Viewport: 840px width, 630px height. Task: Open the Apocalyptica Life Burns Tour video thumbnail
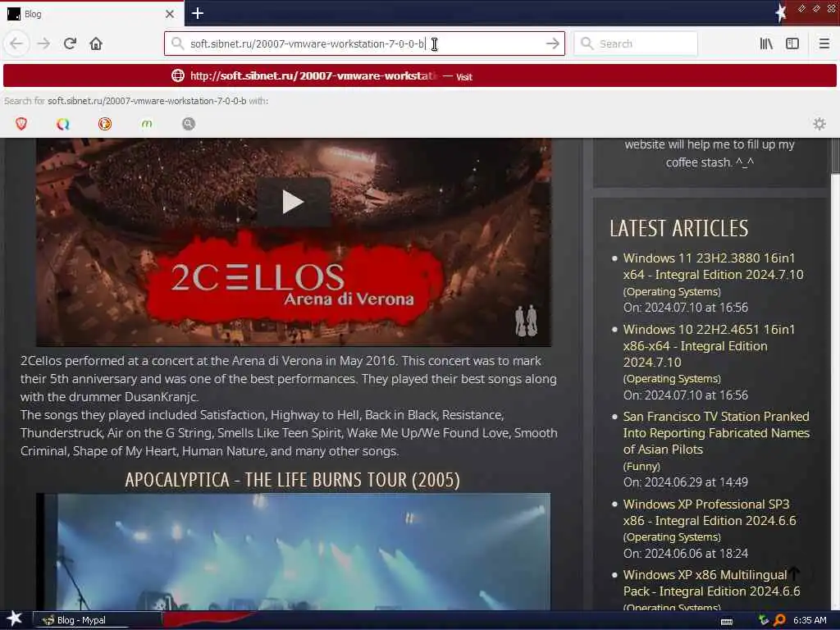tap(293, 551)
